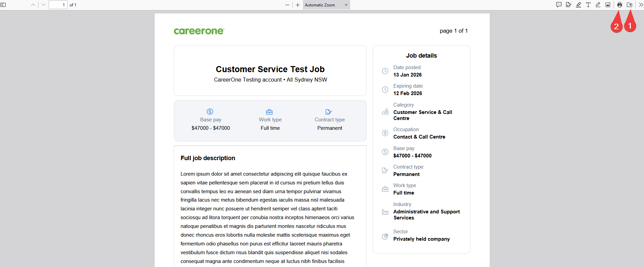Click the '13 Jan 2026' date value

click(408, 75)
